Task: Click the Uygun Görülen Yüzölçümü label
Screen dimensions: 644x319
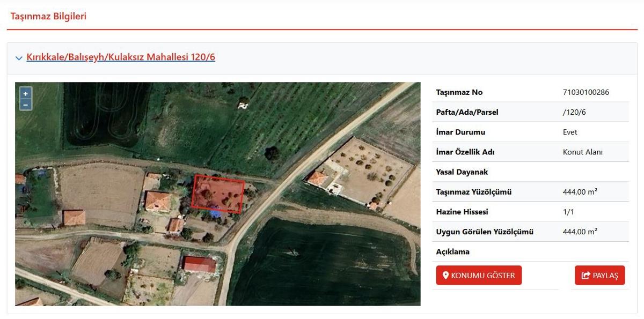Action: tap(485, 232)
